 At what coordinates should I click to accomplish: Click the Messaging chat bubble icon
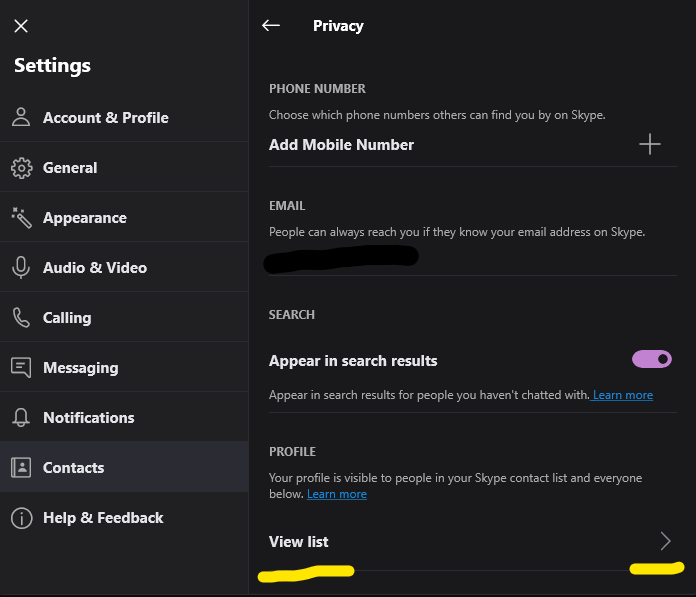pos(21,367)
